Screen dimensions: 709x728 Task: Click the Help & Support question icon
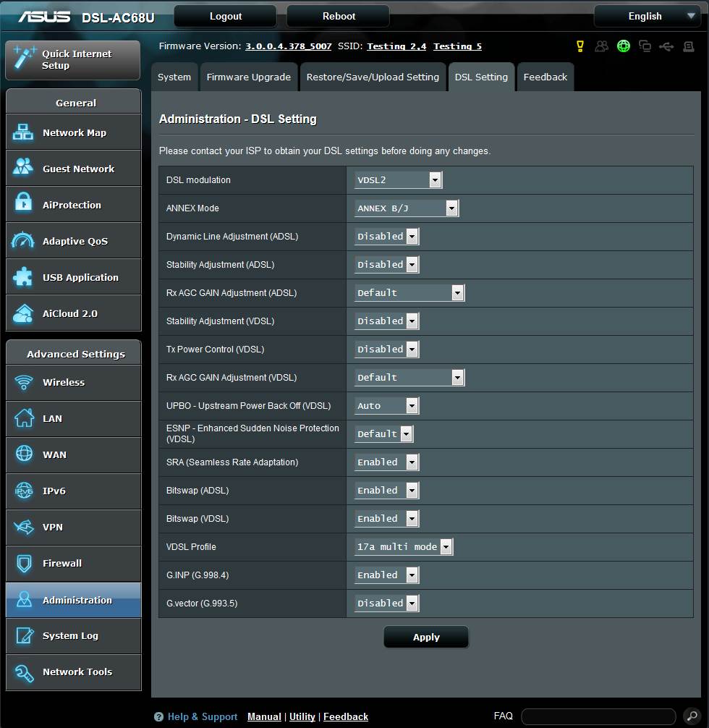158,716
